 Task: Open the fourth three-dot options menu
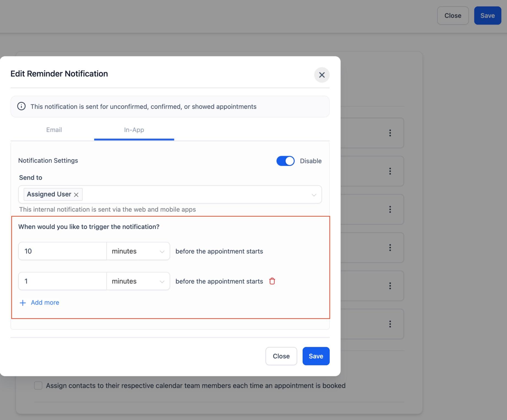point(390,247)
